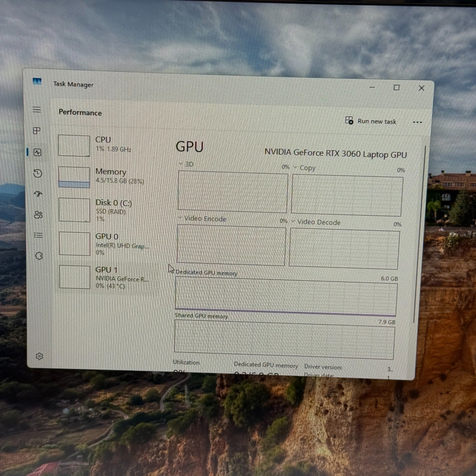Open the three-dot more options menu
The image size is (476, 476).
(x=417, y=122)
